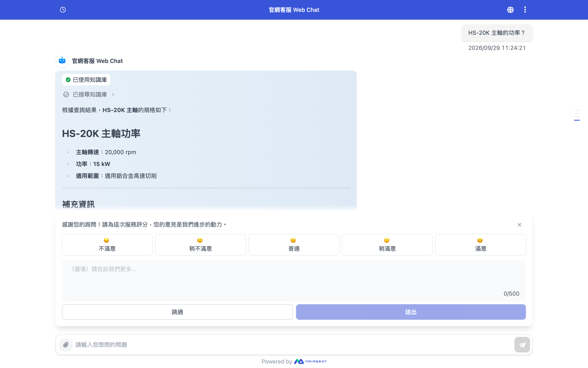588x368 pixels.
Task: Click the timestamp 2026/09/29 11:24:21
Action: click(497, 48)
